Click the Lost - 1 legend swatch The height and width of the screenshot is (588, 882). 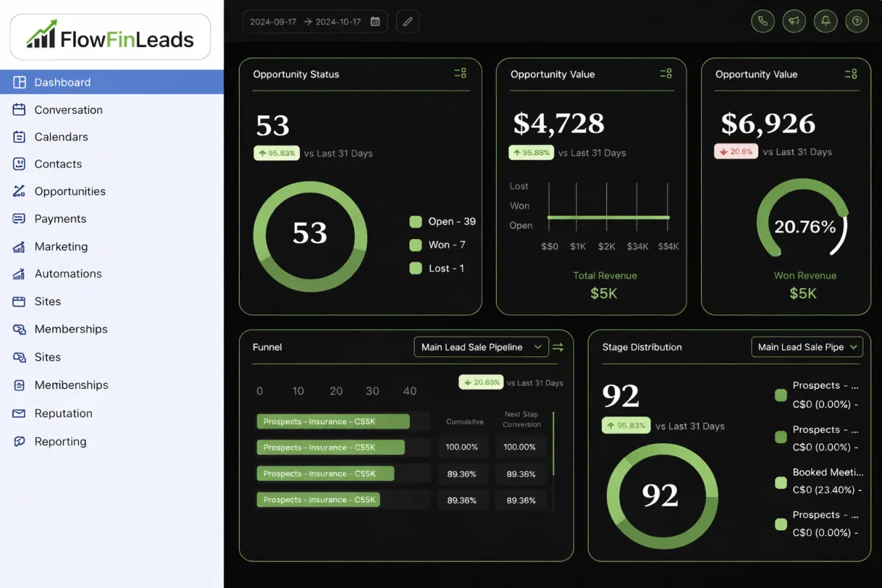pyautogui.click(x=415, y=268)
